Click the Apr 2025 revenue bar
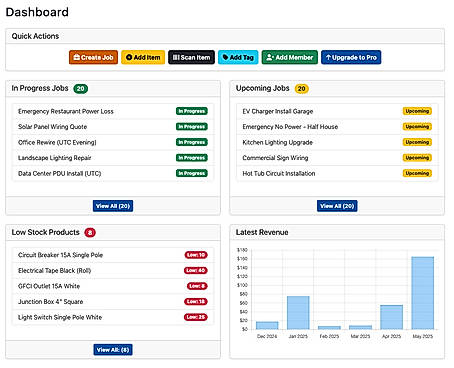The height and width of the screenshot is (368, 454). tap(392, 317)
